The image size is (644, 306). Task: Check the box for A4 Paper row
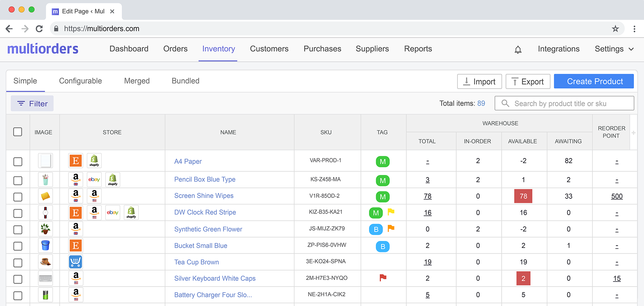(18, 162)
